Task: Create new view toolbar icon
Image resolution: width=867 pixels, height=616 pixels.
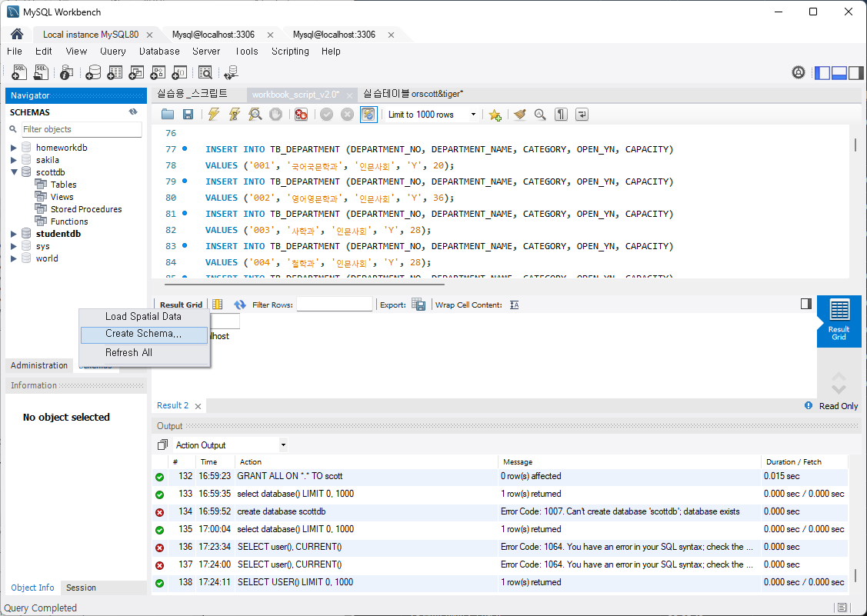Action: click(x=136, y=72)
